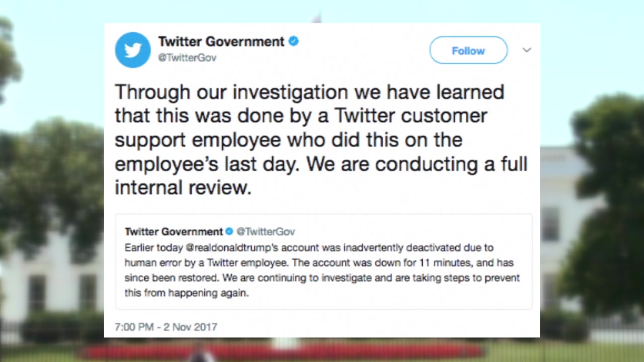644x362 pixels.
Task: Click the main tweet text starting "Through our investigation"
Action: pyautogui.click(x=321, y=140)
